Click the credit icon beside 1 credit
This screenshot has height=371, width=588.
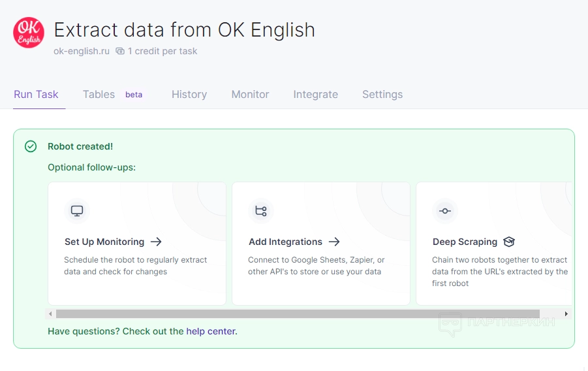pos(120,51)
